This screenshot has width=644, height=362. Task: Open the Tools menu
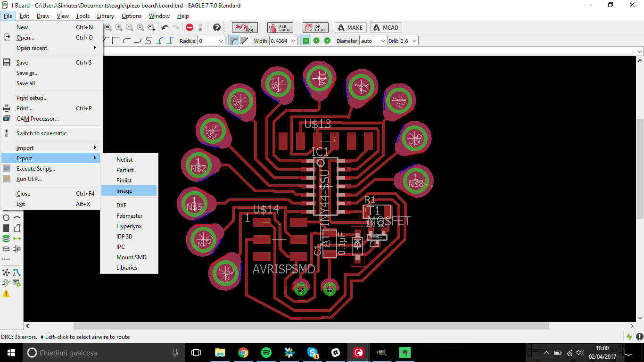pos(83,16)
